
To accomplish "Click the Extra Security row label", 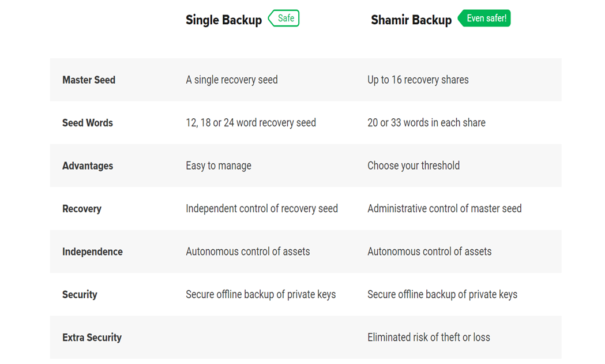I will pyautogui.click(x=92, y=337).
